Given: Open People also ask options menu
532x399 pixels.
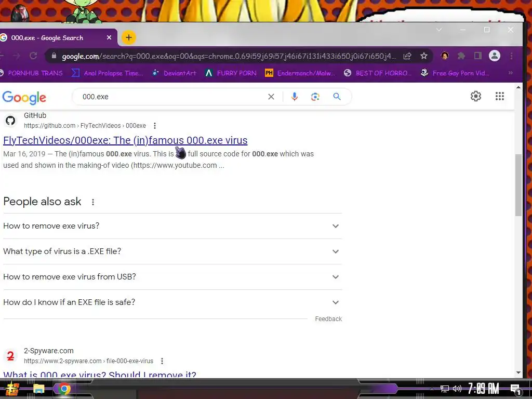Looking at the screenshot, I should [x=93, y=202].
